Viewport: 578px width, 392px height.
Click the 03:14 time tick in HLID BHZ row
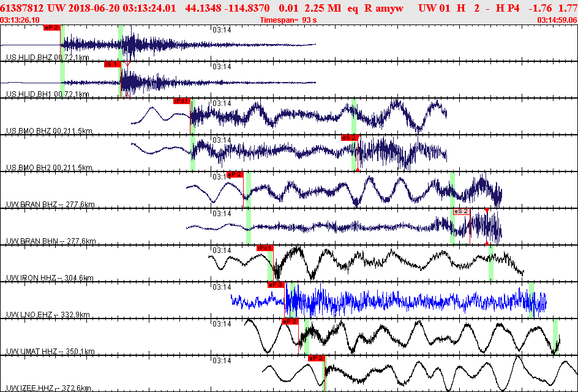tap(222, 30)
